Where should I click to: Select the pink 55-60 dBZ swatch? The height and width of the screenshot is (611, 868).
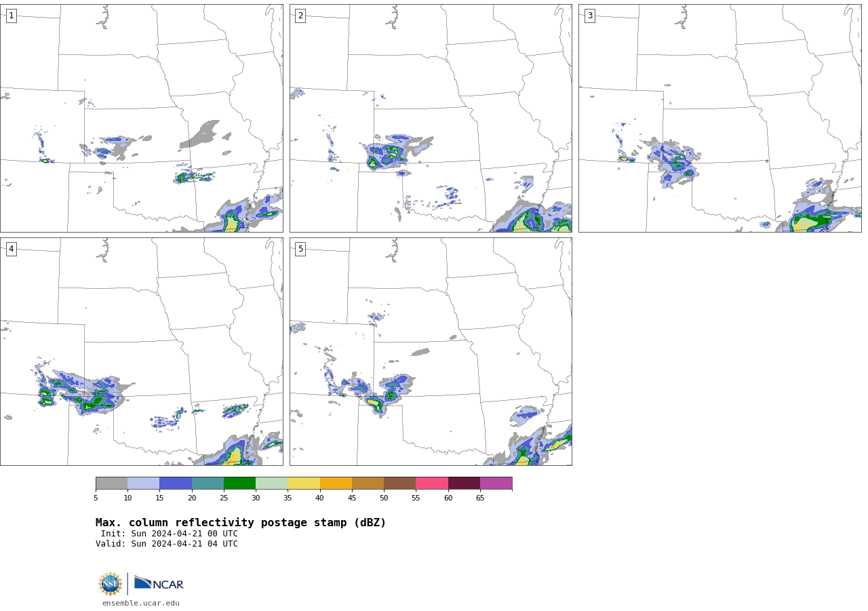(432, 483)
